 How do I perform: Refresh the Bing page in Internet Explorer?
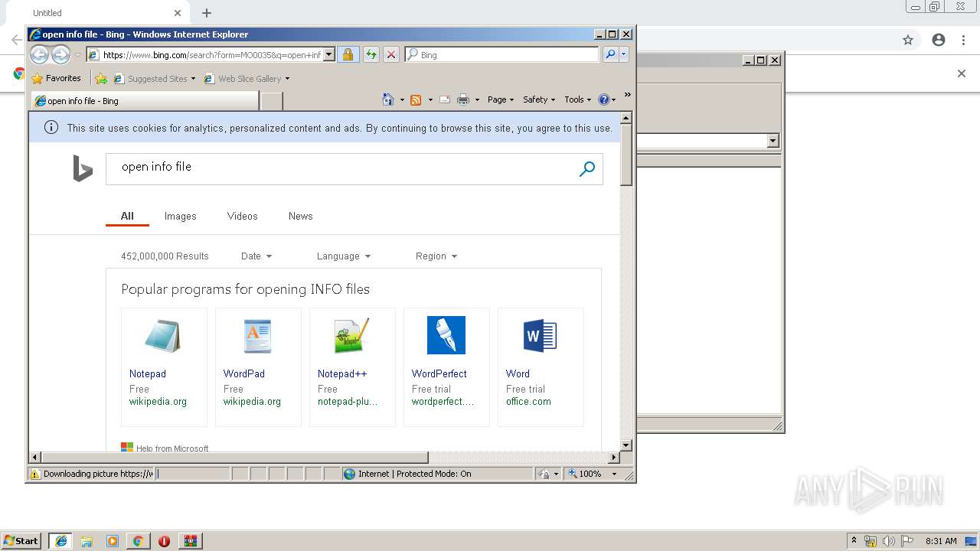371,54
